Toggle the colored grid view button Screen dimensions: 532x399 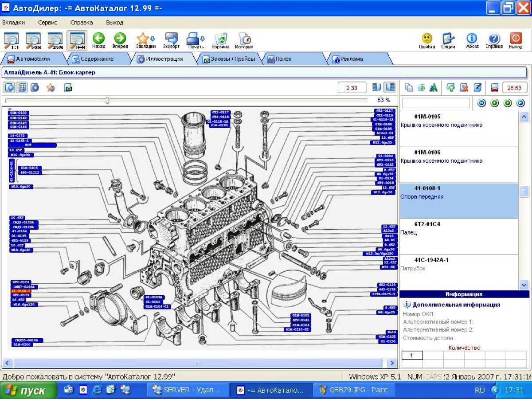21,87
